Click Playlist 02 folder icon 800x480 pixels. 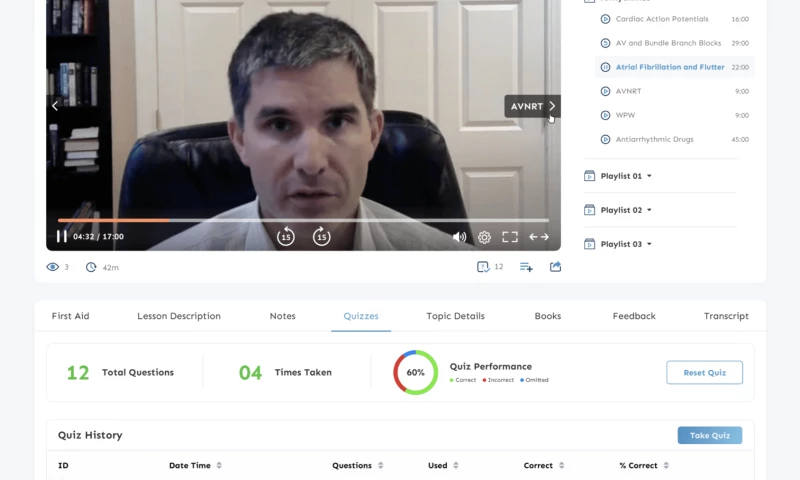point(589,210)
